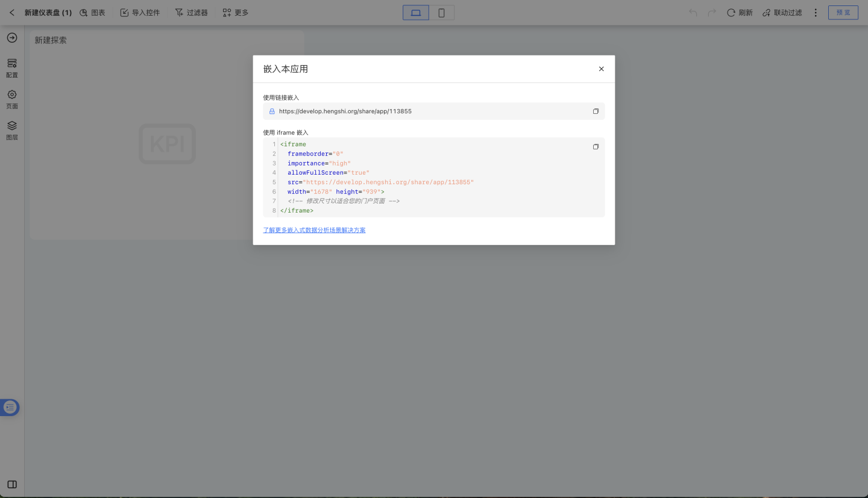Viewport: 868px width, 498px height.
Task: Toggle the bottom-left sidebar panel
Action: [12, 484]
